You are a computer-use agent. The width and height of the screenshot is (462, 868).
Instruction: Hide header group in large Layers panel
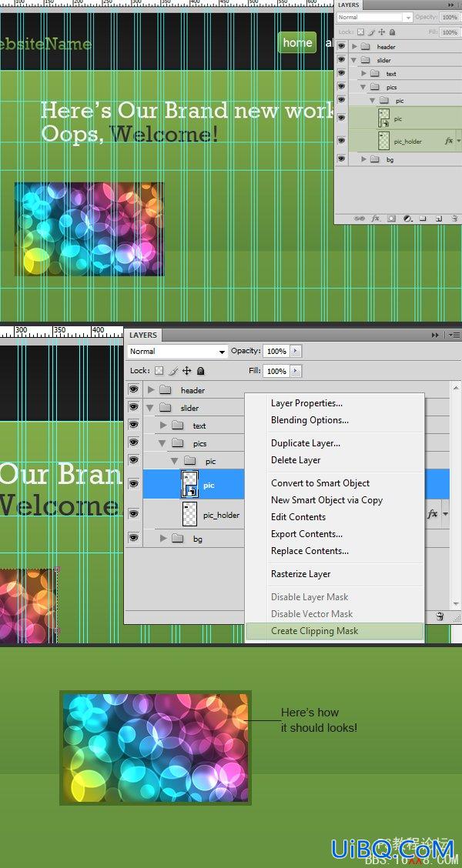[x=133, y=389]
